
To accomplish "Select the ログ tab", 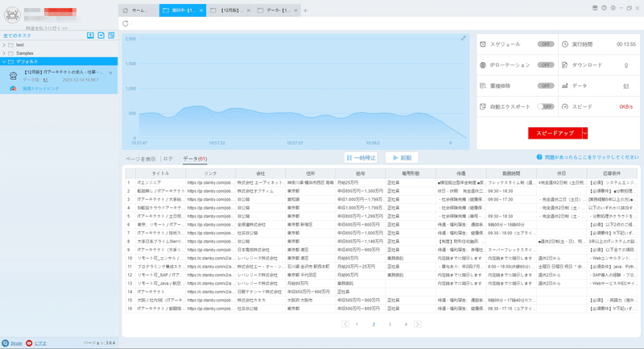I will (x=168, y=159).
